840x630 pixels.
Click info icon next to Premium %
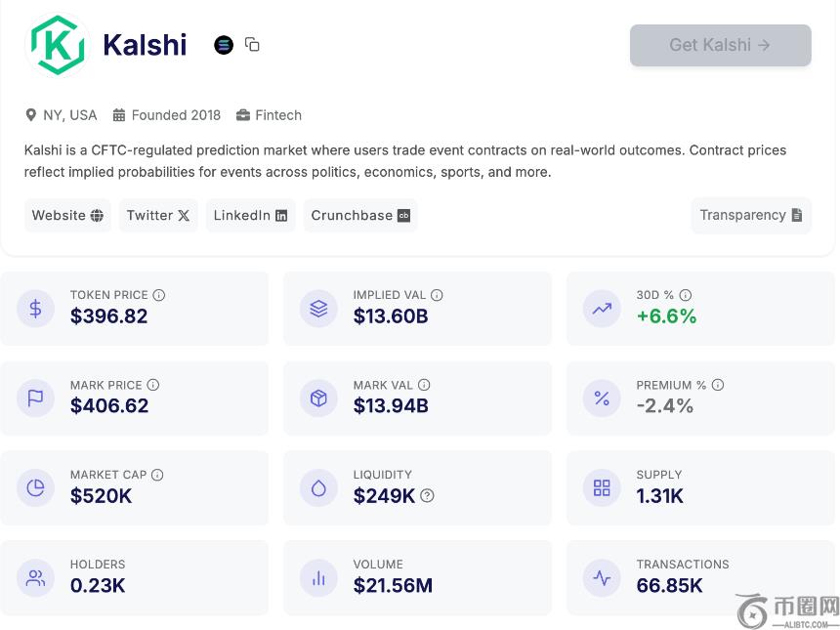(718, 385)
